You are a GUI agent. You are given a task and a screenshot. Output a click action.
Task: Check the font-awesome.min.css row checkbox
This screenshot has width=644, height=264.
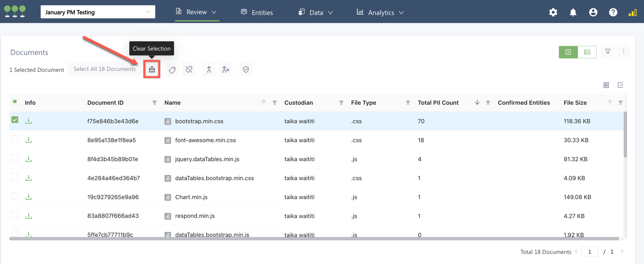click(15, 139)
